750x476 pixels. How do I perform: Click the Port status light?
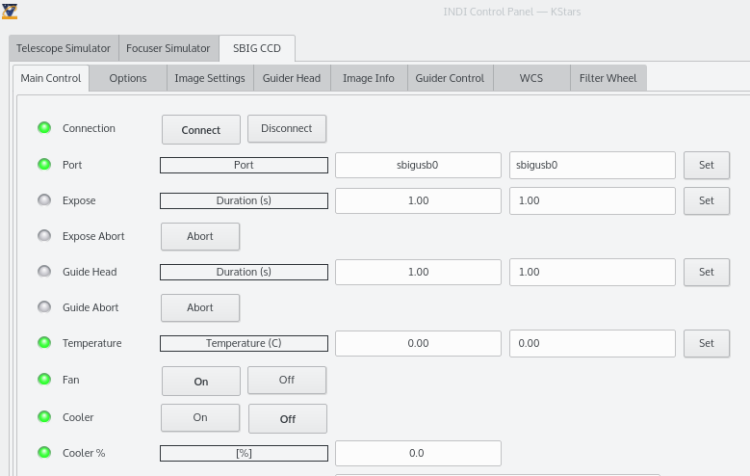pos(44,165)
